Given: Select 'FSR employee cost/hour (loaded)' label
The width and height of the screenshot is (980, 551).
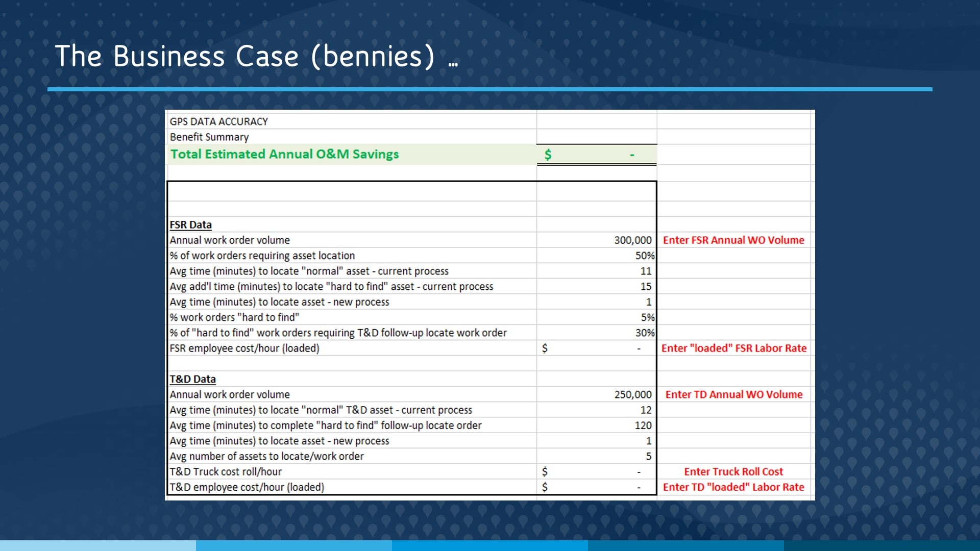Looking at the screenshot, I should (244, 348).
